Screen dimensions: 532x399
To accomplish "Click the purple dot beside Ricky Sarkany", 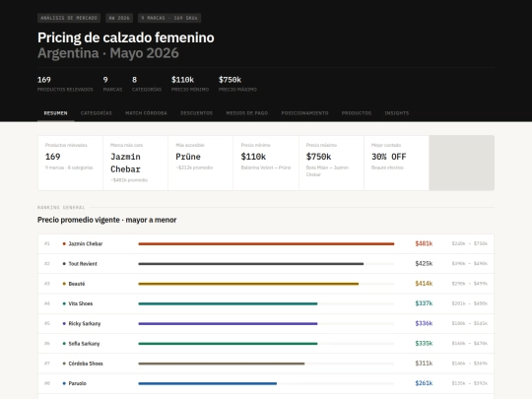I will [x=64, y=324].
